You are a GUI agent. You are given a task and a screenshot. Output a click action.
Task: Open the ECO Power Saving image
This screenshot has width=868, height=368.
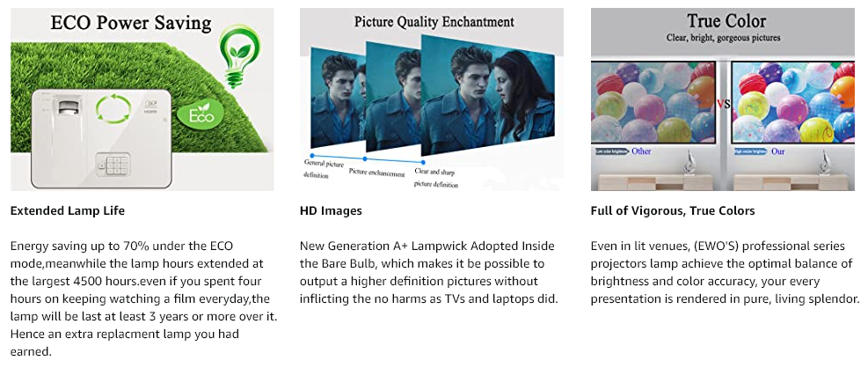pyautogui.click(x=142, y=99)
